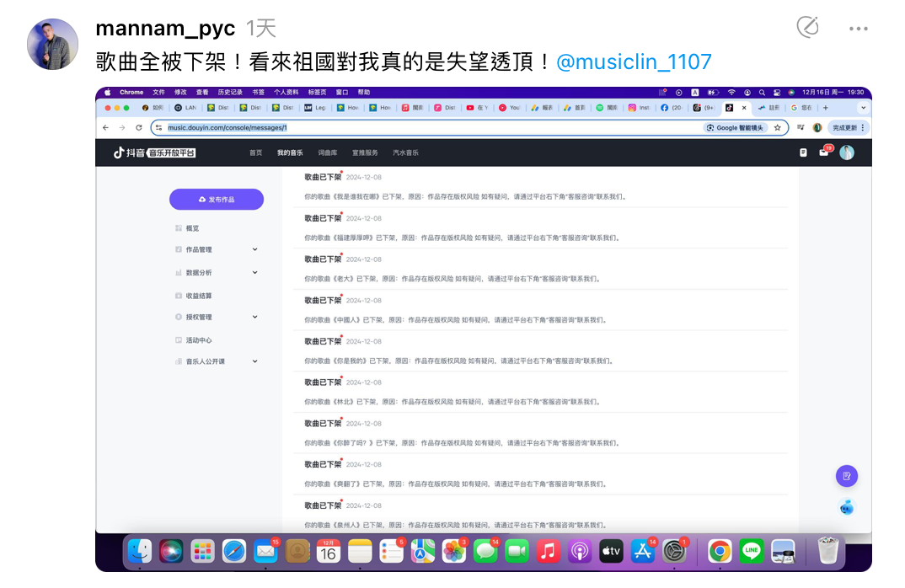905x588 pixels.
Task: Open the 文件 menu in the macOS menu bar
Action: click(x=158, y=93)
